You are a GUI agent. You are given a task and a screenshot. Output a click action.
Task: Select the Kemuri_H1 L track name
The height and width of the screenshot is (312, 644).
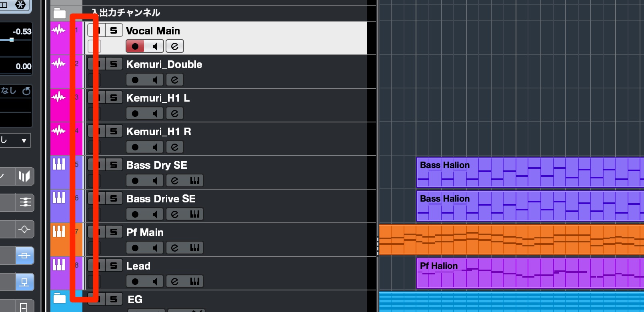click(158, 98)
